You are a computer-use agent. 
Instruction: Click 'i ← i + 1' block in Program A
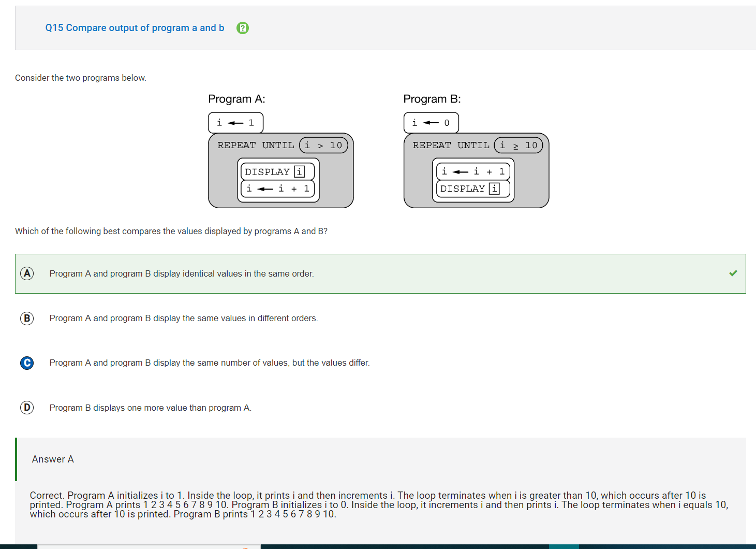tap(278, 189)
